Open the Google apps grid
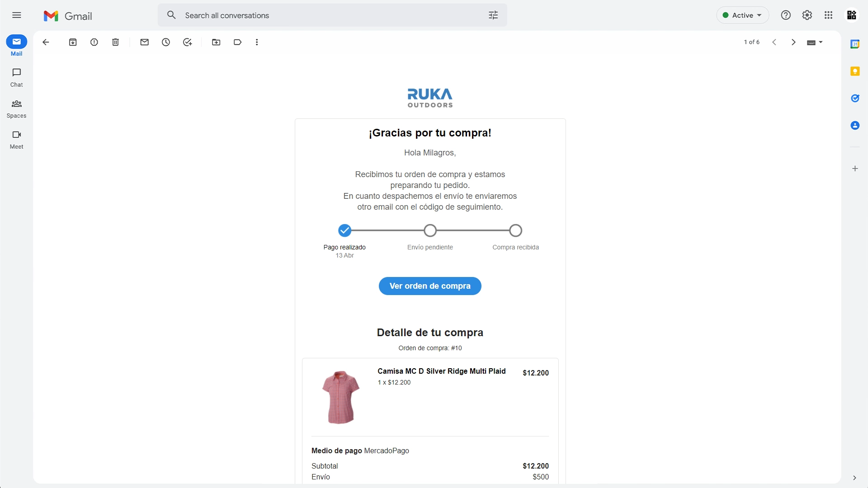The height and width of the screenshot is (488, 868). coord(828,15)
